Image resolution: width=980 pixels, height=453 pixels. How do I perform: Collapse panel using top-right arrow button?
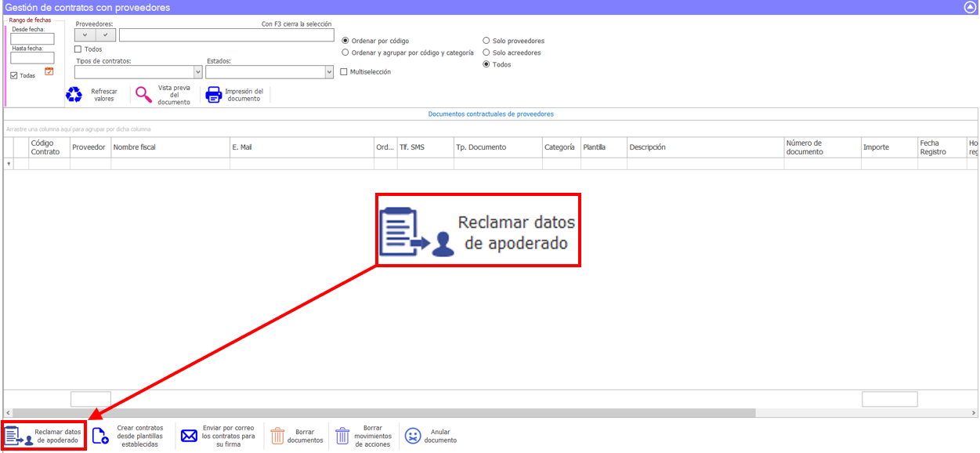click(969, 7)
